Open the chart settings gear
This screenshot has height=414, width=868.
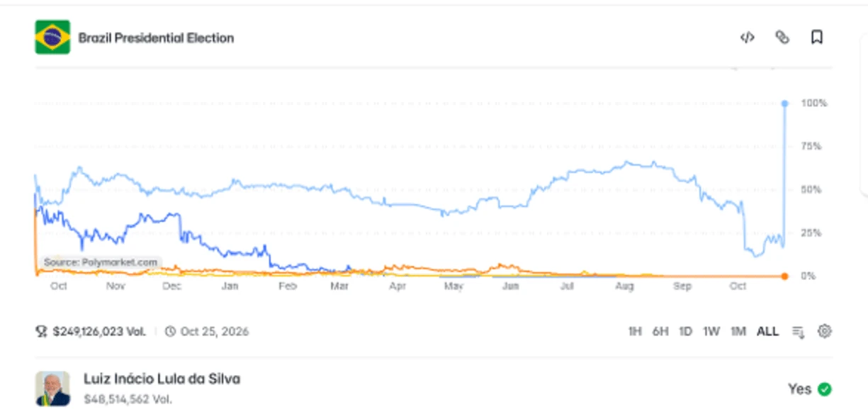point(825,331)
